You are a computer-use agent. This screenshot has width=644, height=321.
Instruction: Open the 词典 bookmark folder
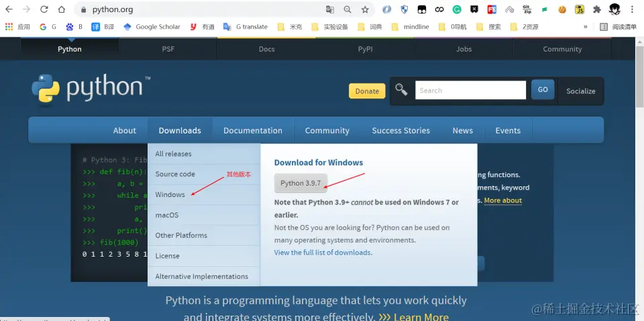370,27
